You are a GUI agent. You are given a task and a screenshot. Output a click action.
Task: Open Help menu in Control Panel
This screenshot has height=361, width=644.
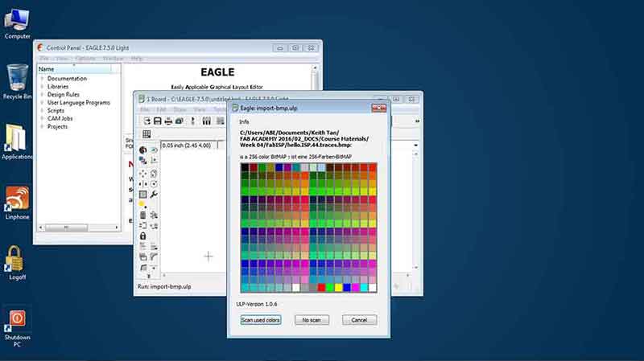tap(136, 58)
